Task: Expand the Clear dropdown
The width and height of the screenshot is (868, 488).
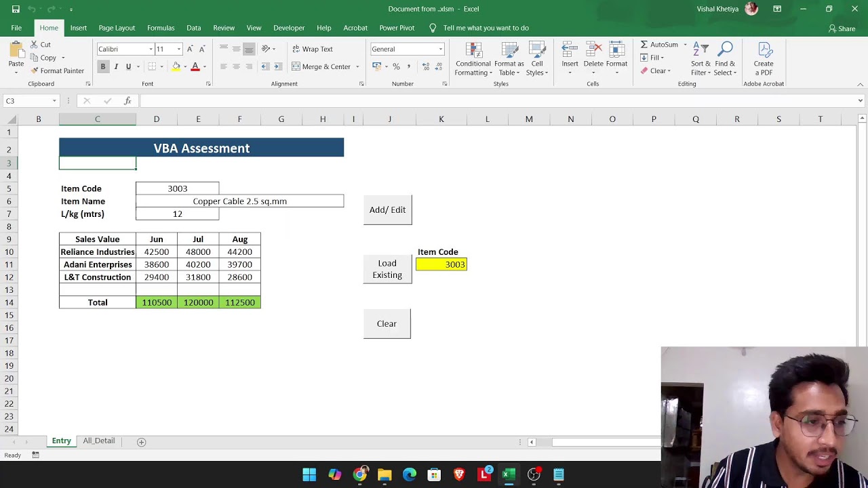Action: [x=669, y=71]
